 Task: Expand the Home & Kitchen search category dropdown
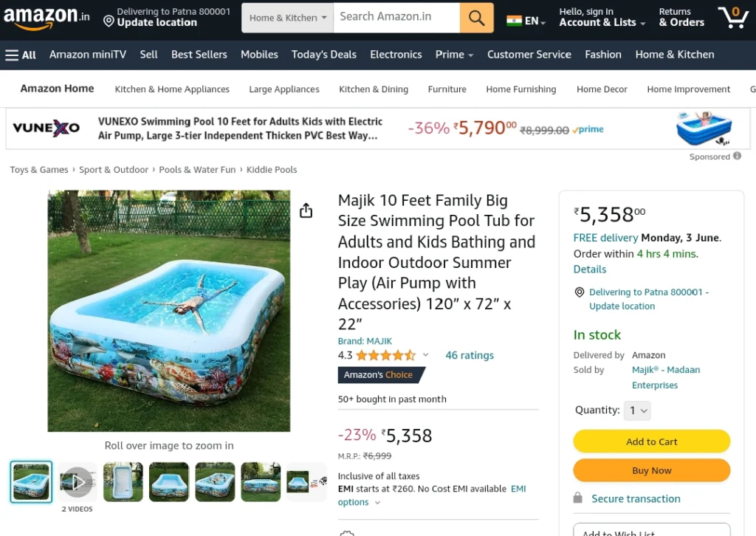[287, 18]
